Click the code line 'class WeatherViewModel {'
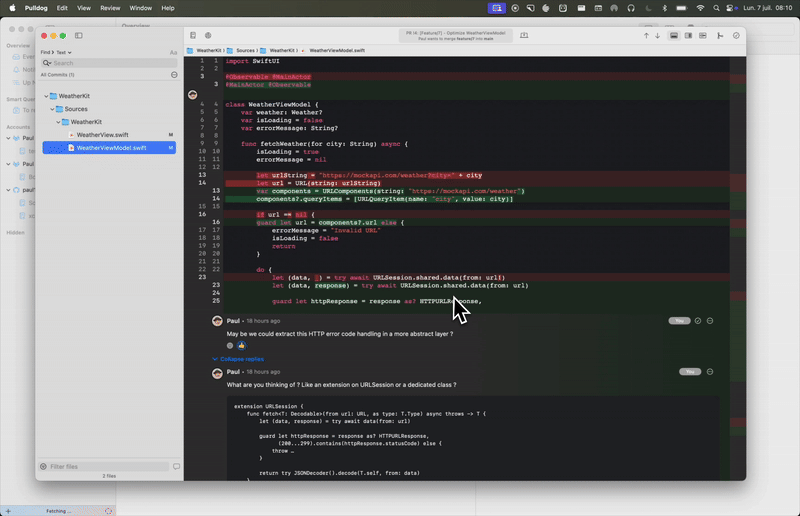 coord(272,105)
